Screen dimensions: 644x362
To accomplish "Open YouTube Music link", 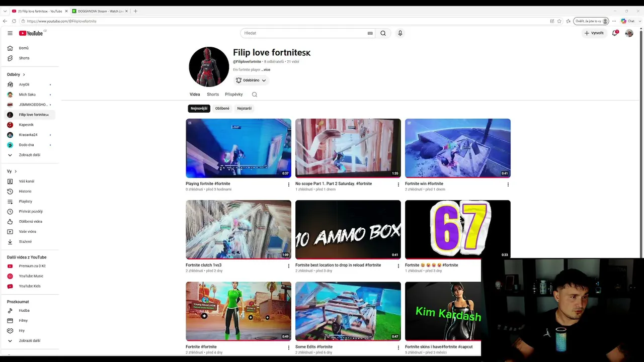I will 30,276.
